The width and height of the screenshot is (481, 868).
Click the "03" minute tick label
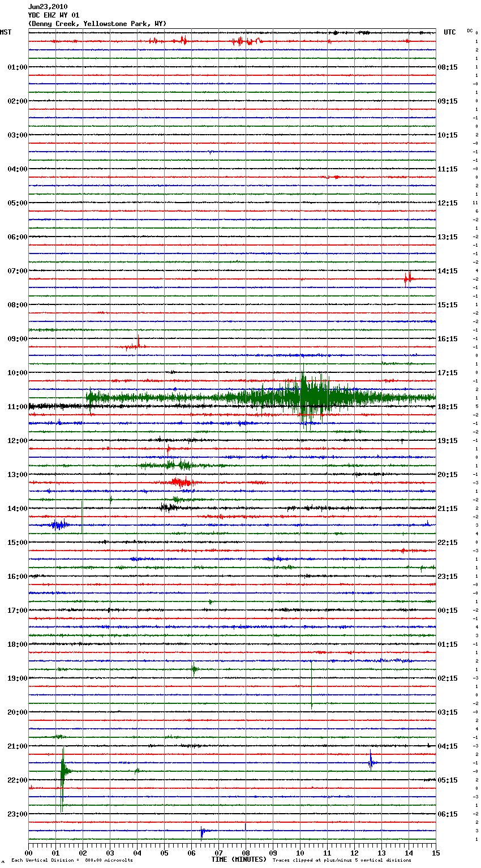pos(110,853)
